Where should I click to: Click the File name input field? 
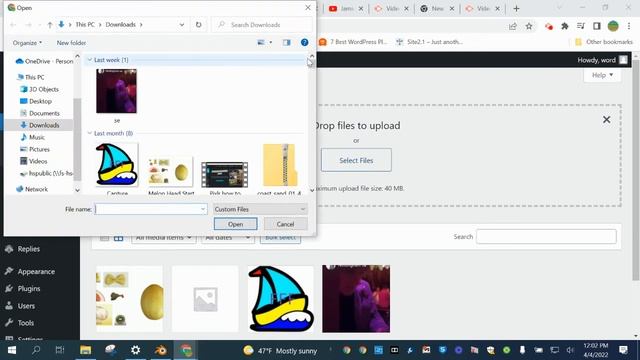151,209
